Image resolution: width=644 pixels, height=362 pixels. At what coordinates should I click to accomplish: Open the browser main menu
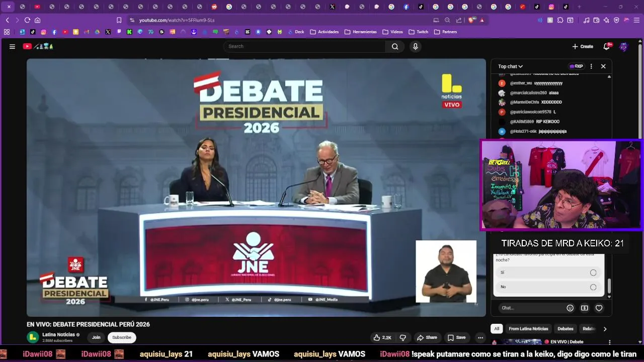636,20
